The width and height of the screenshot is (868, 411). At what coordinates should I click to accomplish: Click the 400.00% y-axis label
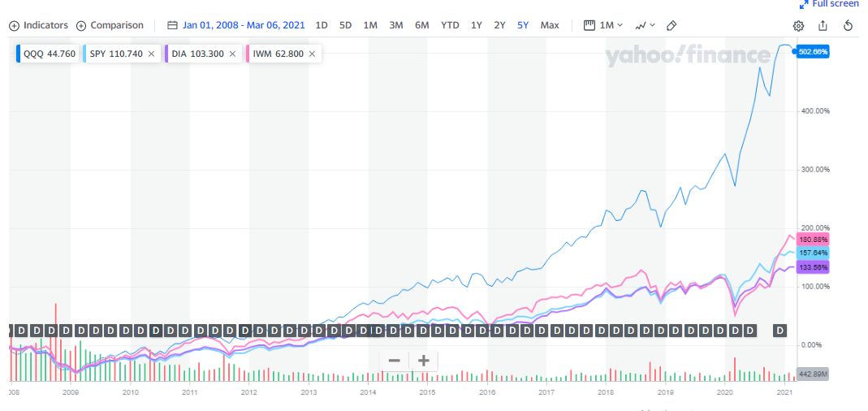[x=815, y=110]
